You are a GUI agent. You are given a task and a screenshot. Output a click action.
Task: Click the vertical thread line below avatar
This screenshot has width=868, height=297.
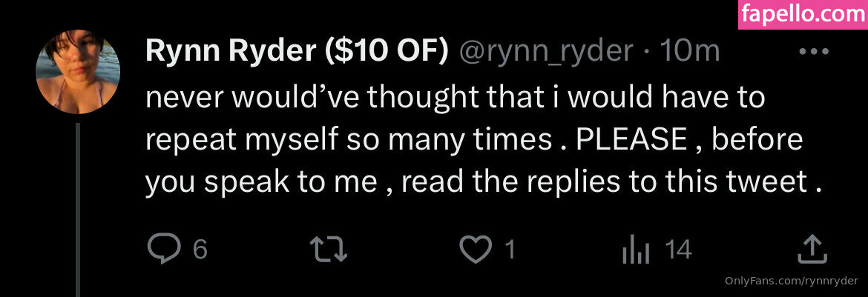79,207
